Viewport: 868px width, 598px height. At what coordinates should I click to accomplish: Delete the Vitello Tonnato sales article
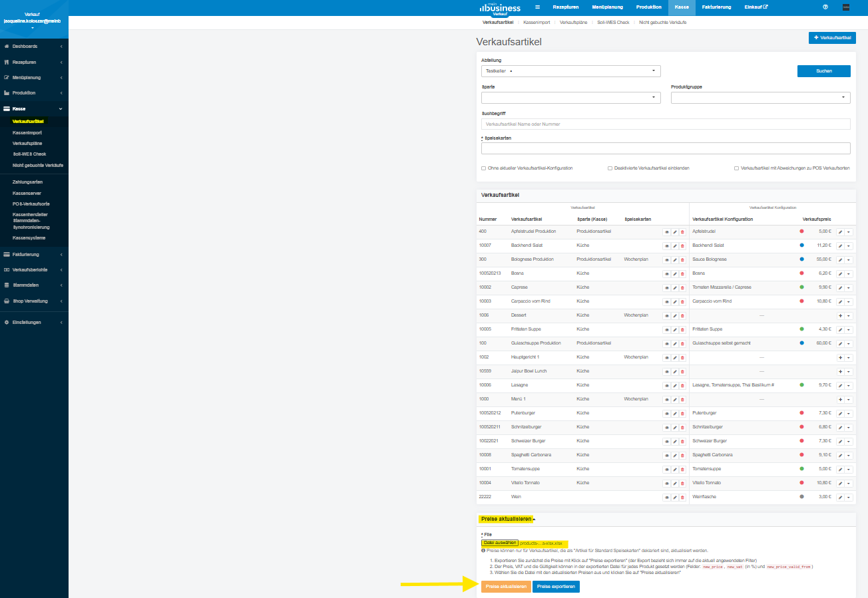(682, 483)
